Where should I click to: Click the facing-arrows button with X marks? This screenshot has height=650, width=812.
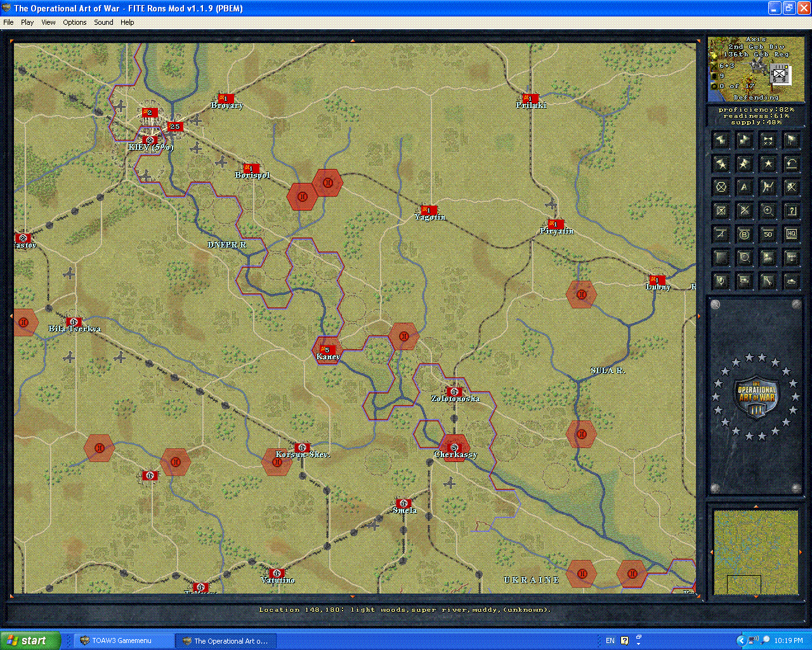pyautogui.click(x=768, y=140)
